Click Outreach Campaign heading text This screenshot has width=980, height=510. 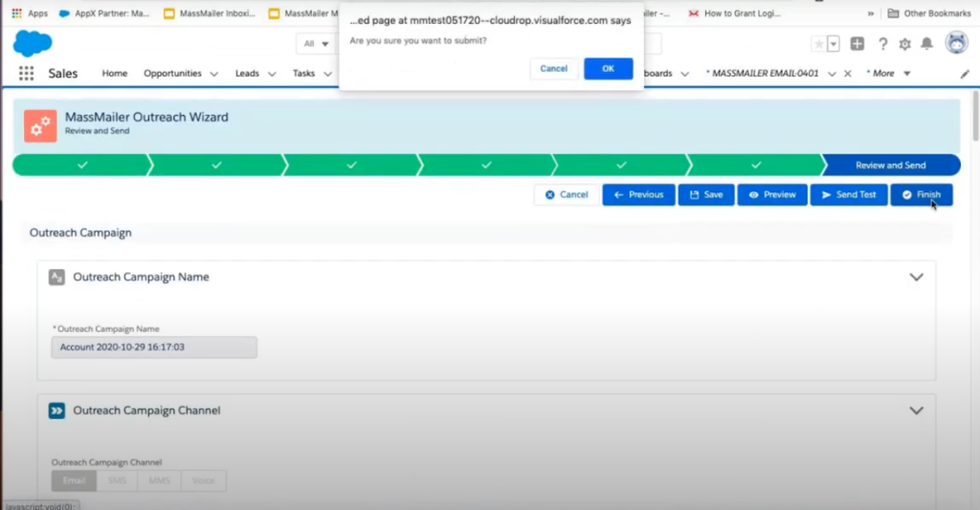(x=80, y=233)
